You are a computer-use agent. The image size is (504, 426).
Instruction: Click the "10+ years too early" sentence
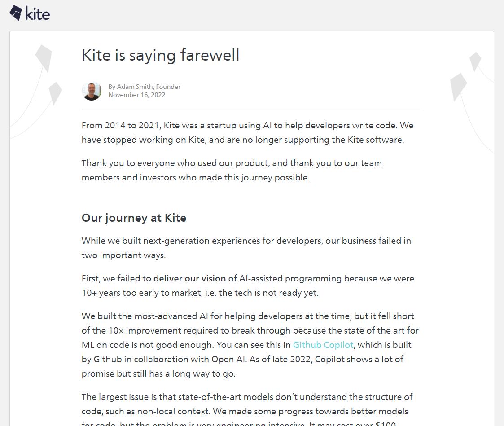coord(200,293)
